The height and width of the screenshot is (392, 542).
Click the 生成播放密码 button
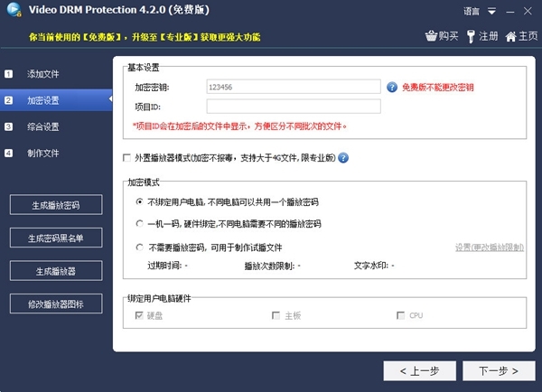click(x=56, y=205)
